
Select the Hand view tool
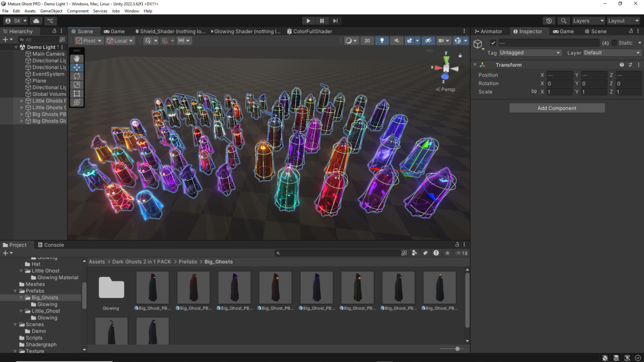(77, 58)
